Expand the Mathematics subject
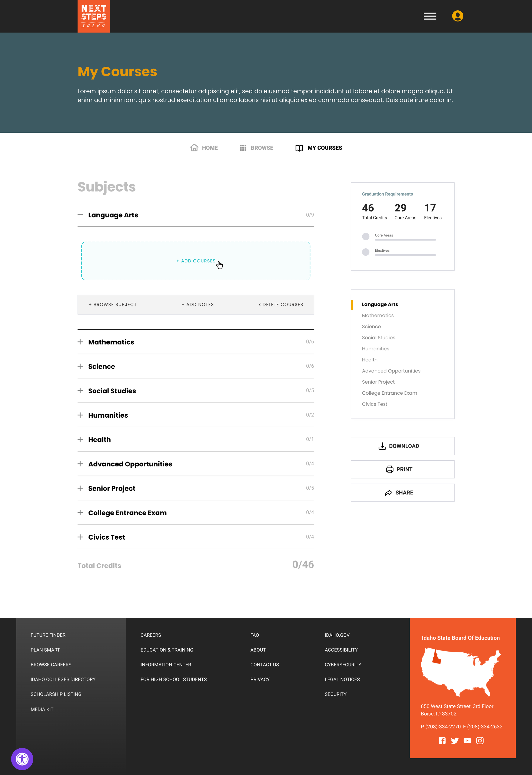Screen dimensions: 532x775 [80, 342]
